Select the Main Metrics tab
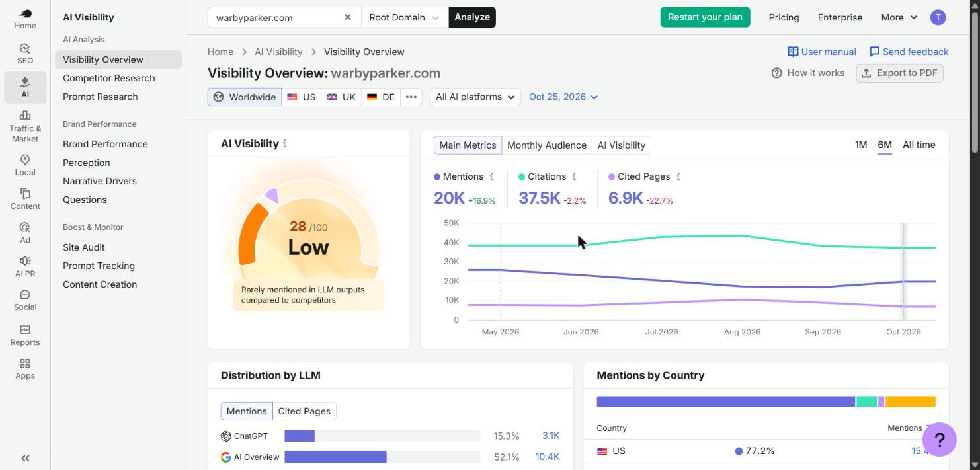980x470 pixels. [468, 145]
